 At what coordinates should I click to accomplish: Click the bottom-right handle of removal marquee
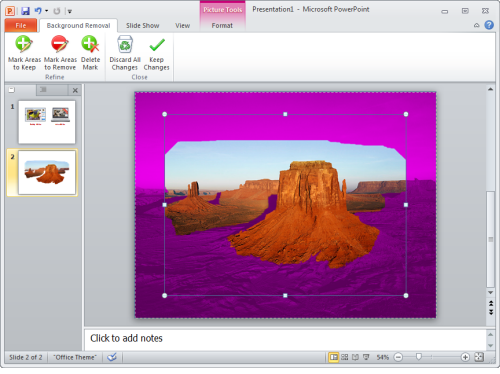point(406,295)
